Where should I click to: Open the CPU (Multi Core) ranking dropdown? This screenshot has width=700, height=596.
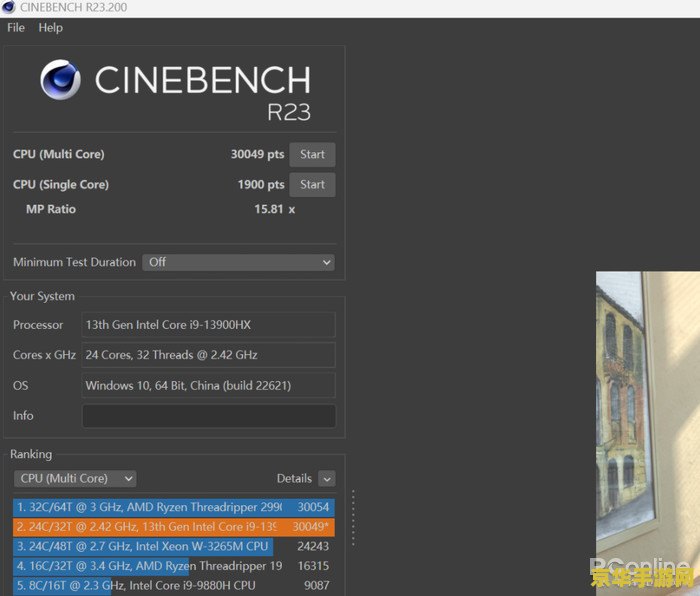pyautogui.click(x=75, y=479)
